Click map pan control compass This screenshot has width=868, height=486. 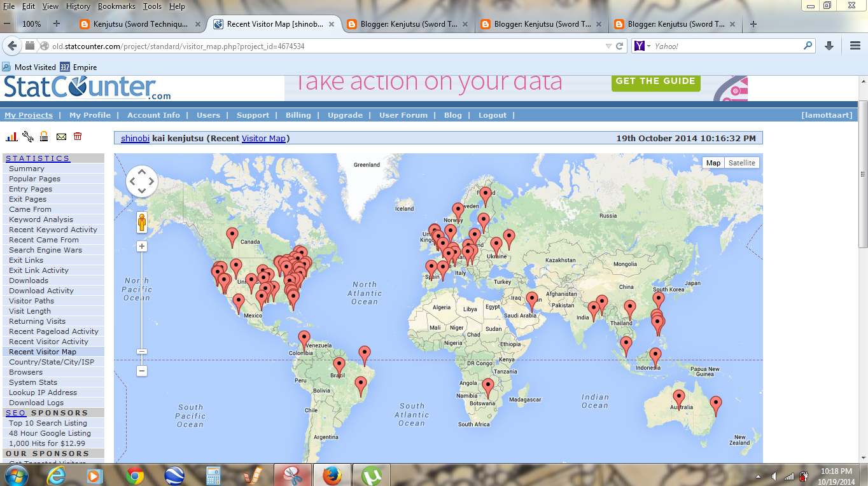coord(142,181)
